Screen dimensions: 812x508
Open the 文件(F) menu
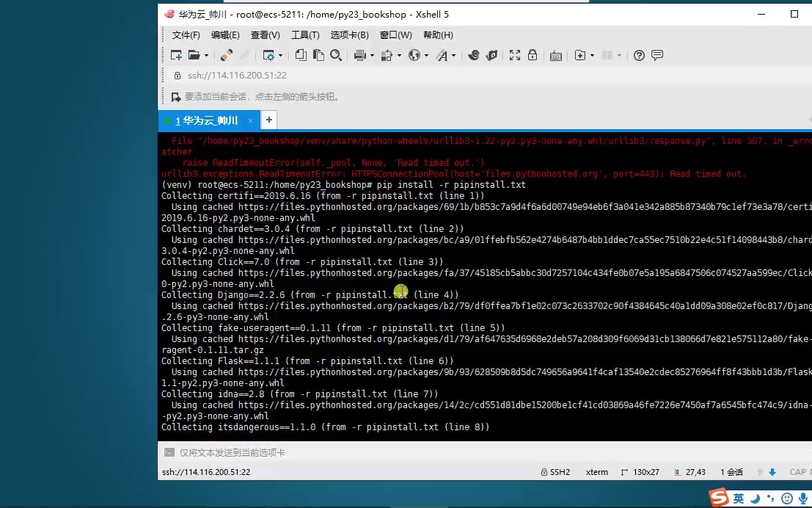(186, 35)
